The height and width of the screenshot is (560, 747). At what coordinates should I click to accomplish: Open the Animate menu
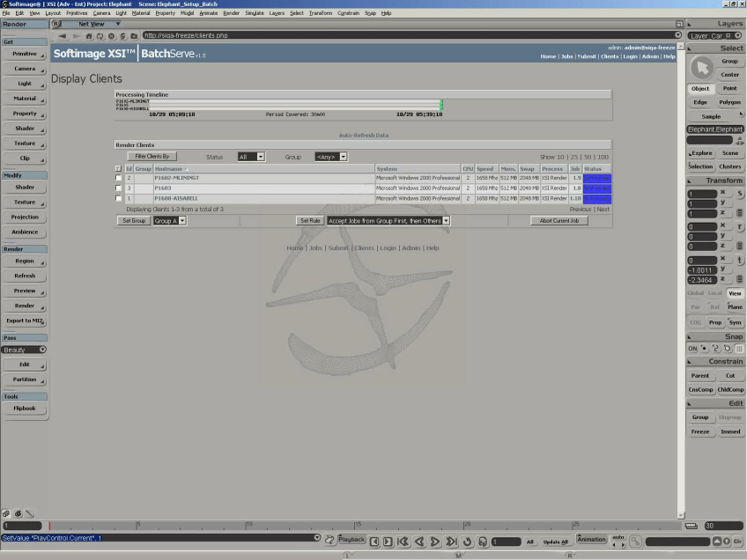pyautogui.click(x=209, y=13)
